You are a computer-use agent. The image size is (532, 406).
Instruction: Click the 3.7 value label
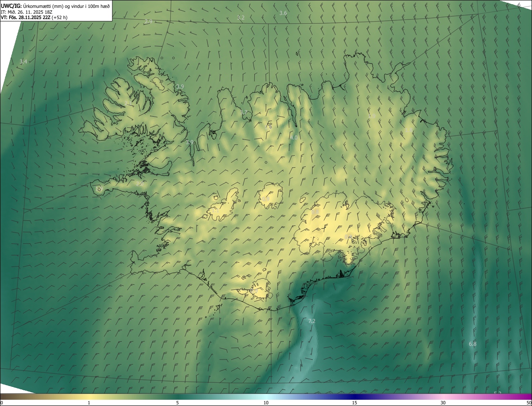[244, 112]
